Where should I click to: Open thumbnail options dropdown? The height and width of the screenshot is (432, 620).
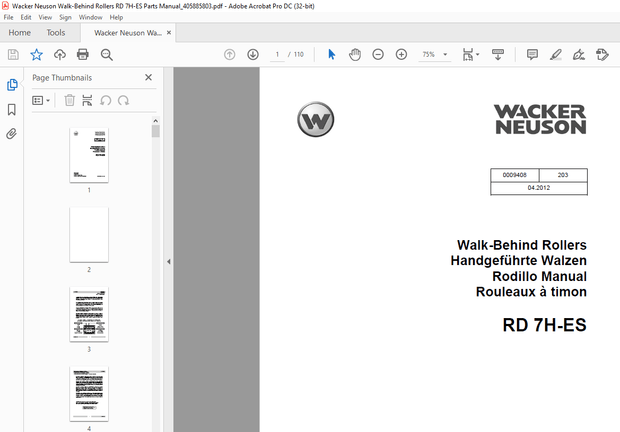(x=41, y=100)
